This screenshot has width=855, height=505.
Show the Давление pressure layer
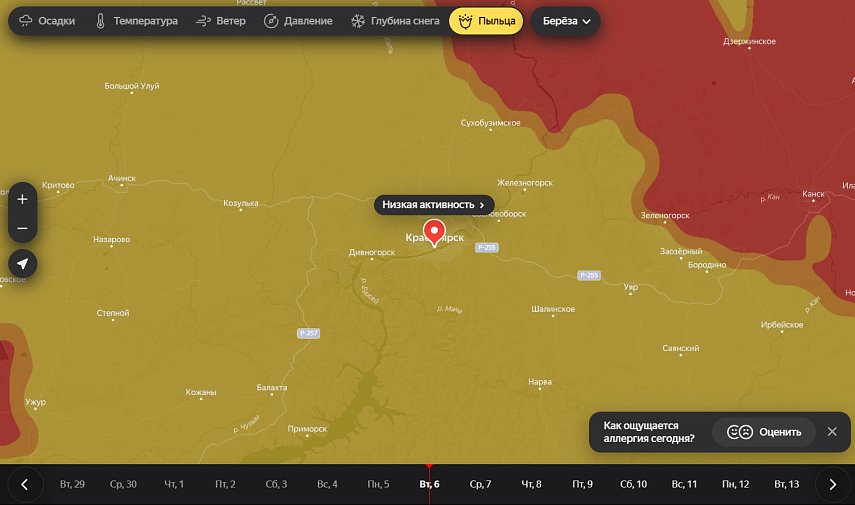[x=297, y=21]
